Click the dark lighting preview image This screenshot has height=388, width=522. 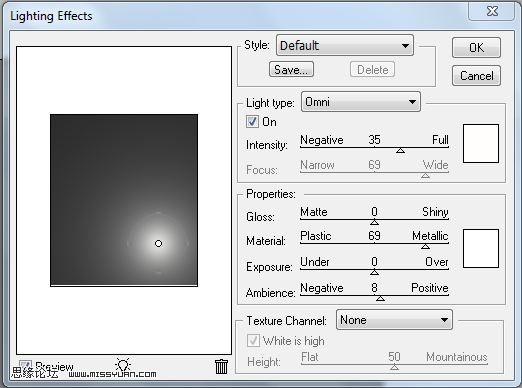tap(124, 200)
